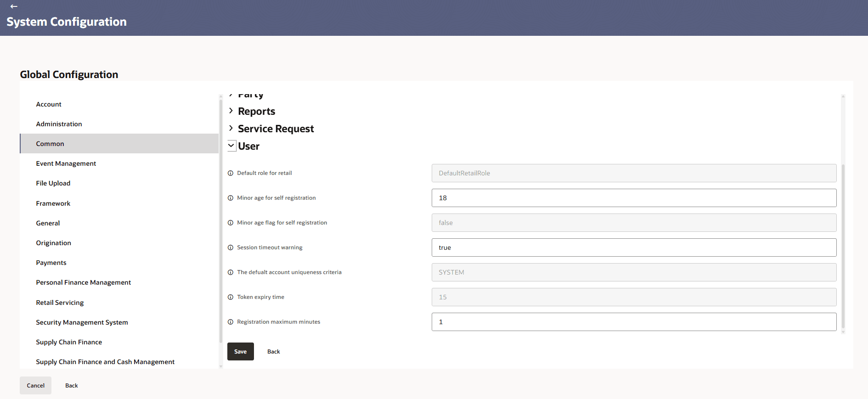Click info icon for Default role for retail
The height and width of the screenshot is (399, 868).
point(231,173)
